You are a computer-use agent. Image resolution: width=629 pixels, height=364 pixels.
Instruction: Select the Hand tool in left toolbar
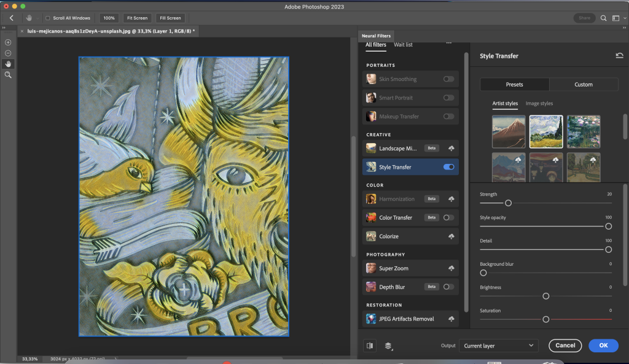click(8, 64)
